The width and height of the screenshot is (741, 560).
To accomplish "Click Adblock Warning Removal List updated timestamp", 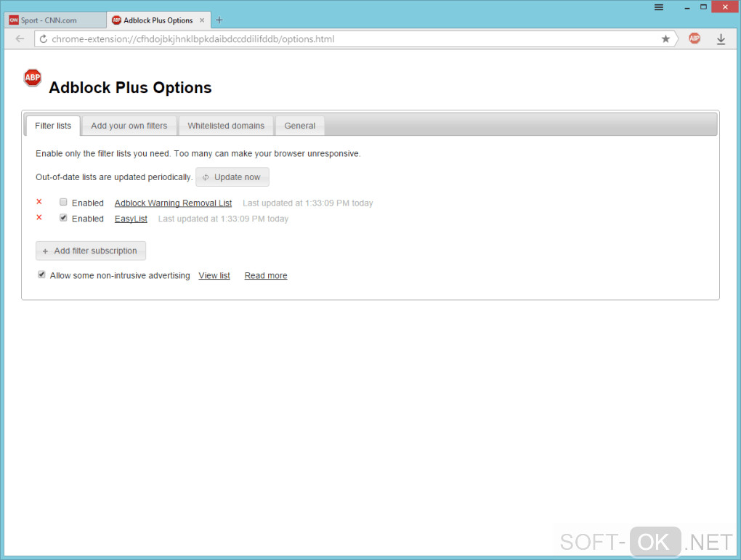I will coord(307,203).
